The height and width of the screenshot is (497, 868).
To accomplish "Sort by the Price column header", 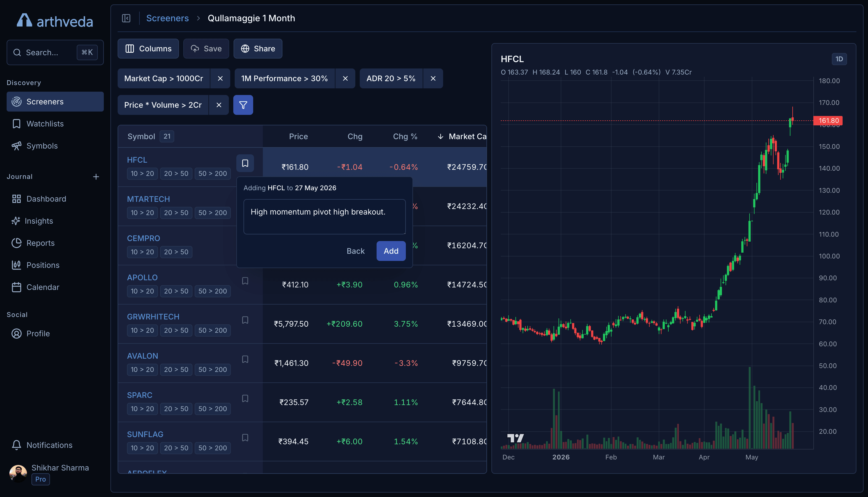I will click(298, 136).
